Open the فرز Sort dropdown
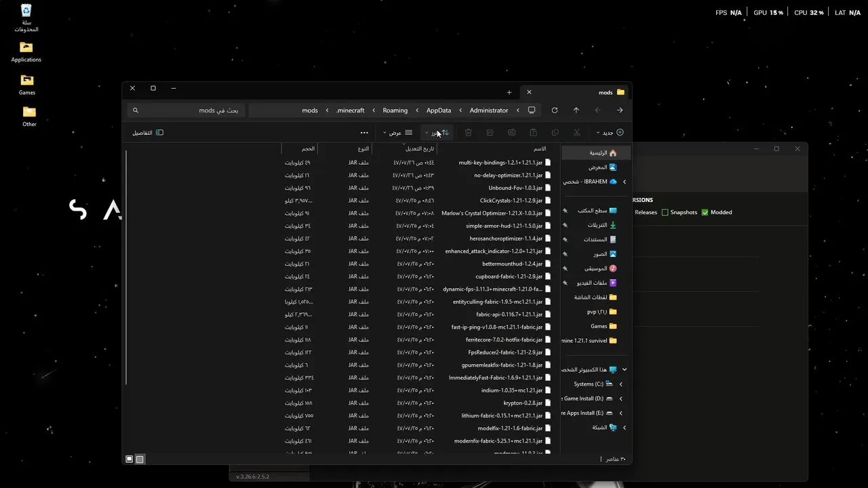Screen dimensions: 868x488 [x=437, y=133]
